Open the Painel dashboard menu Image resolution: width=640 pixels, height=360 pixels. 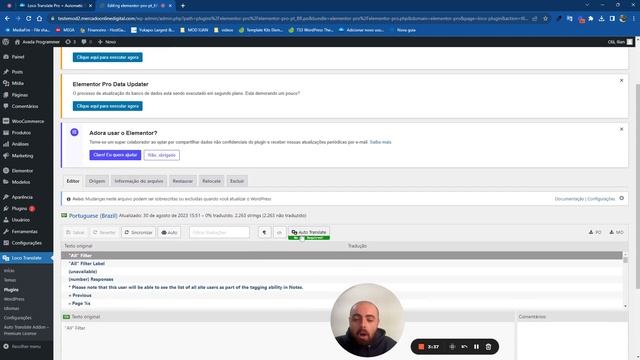(18, 57)
